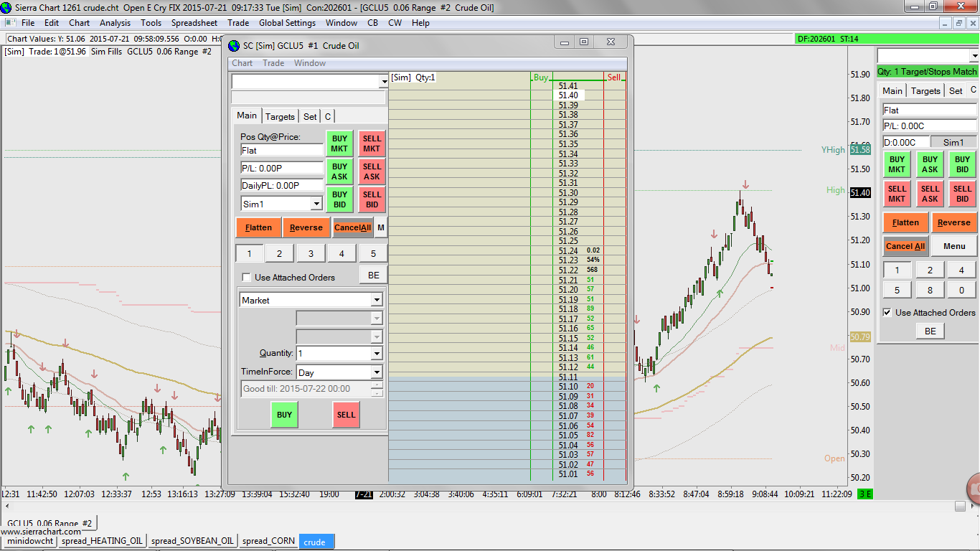Click the YHigh 51.58 price label
The image size is (980, 551).
coord(860,150)
